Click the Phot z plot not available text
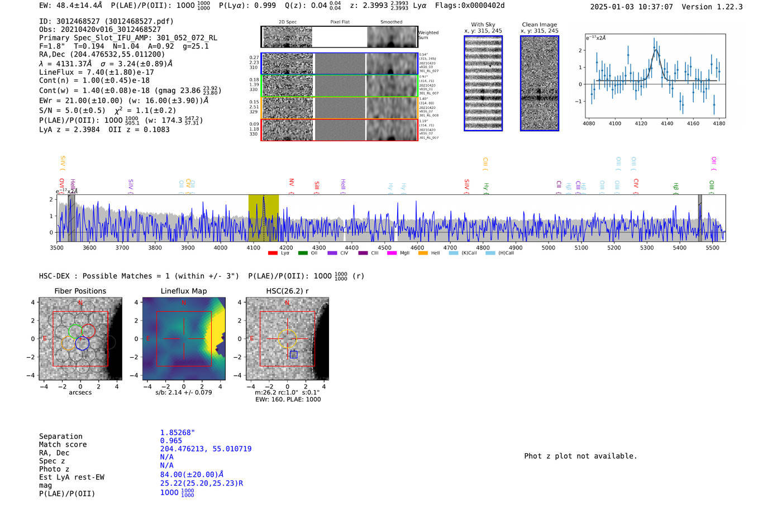 click(x=580, y=456)
